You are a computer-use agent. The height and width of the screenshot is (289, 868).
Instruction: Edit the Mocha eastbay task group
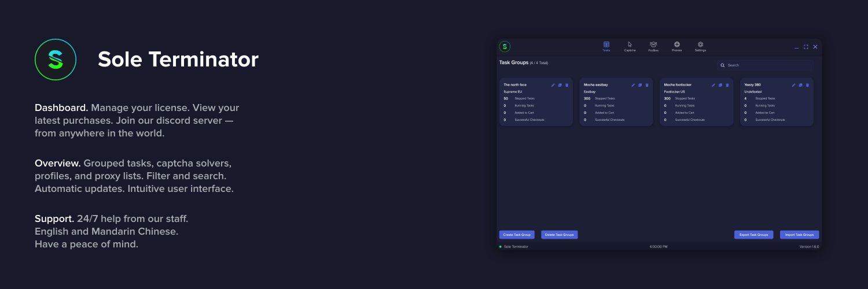click(x=633, y=85)
